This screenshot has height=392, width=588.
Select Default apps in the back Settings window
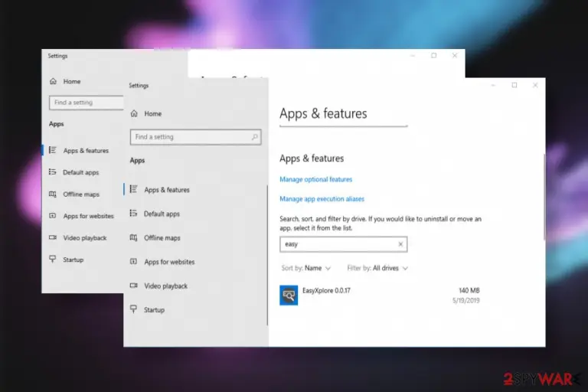point(80,172)
